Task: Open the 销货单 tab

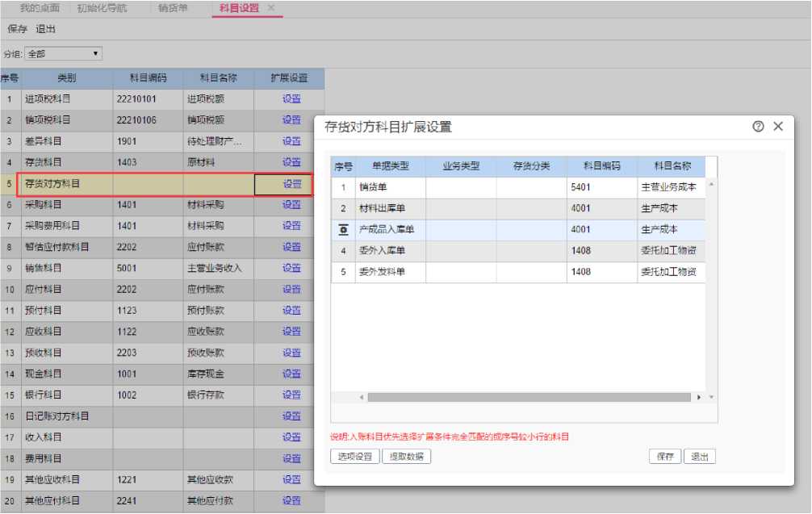Action: (x=173, y=8)
